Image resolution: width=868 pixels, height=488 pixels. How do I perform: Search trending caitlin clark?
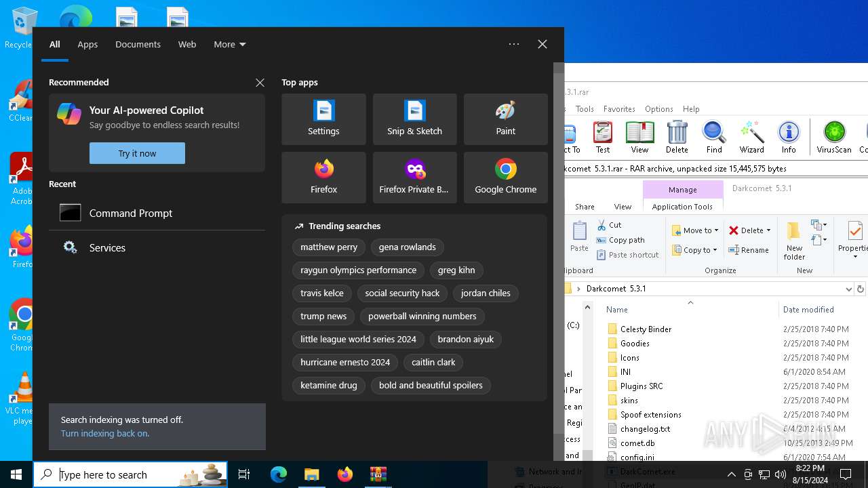[433, 362]
